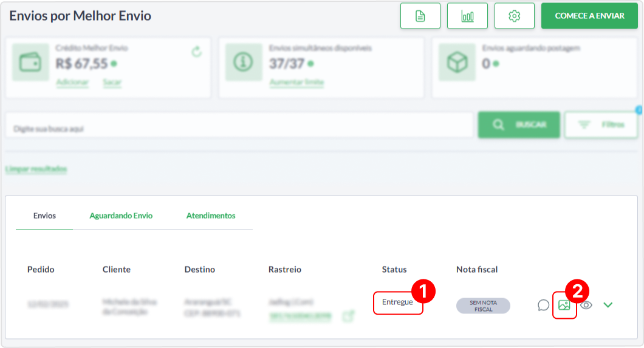Click the wallet icon in credit card
Image resolution: width=644 pixels, height=348 pixels.
pos(30,63)
